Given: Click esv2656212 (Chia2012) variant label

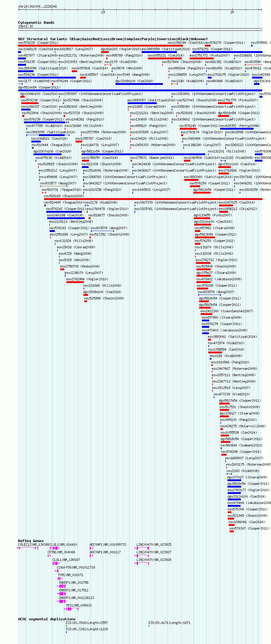Looking at the screenshot, I should [238, 209].
